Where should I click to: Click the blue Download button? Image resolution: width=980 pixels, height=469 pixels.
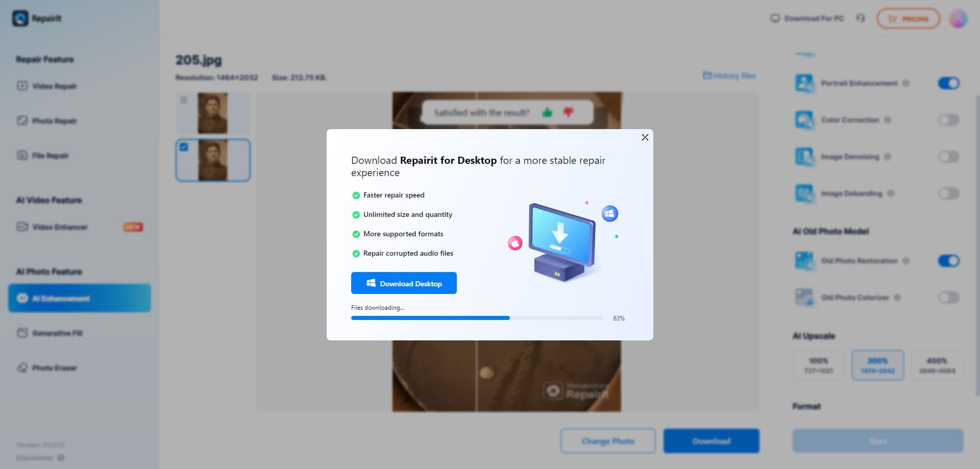pos(712,441)
